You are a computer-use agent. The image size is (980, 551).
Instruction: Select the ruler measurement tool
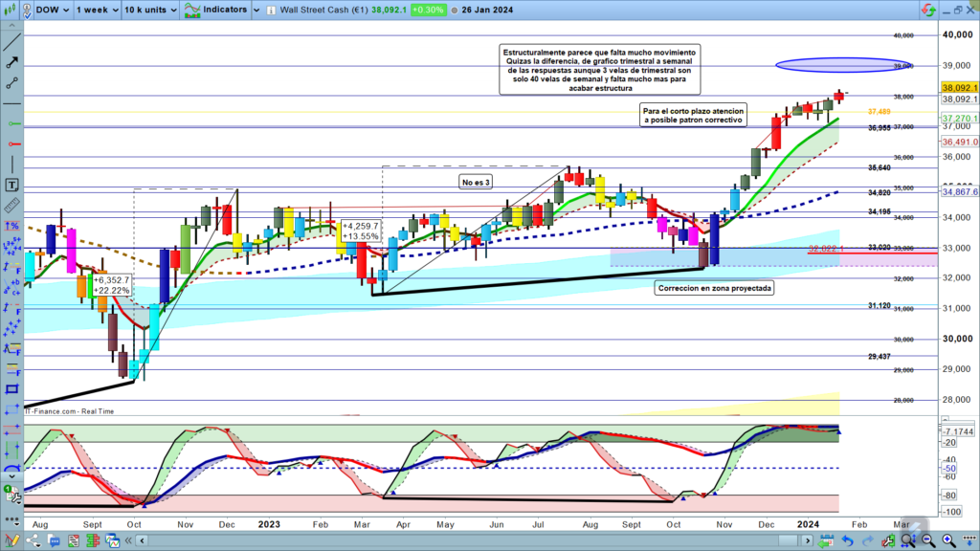pos(12,205)
